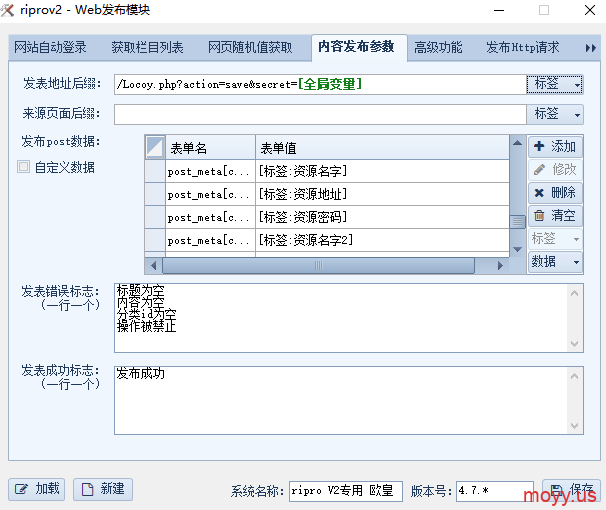Viewport: 606px width, 510px height.
Task: Click row header of the 资源地址 row
Action: (155, 194)
